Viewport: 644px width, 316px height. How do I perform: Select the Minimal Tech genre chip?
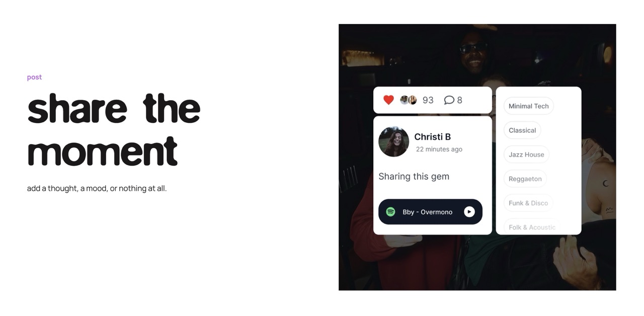528,106
